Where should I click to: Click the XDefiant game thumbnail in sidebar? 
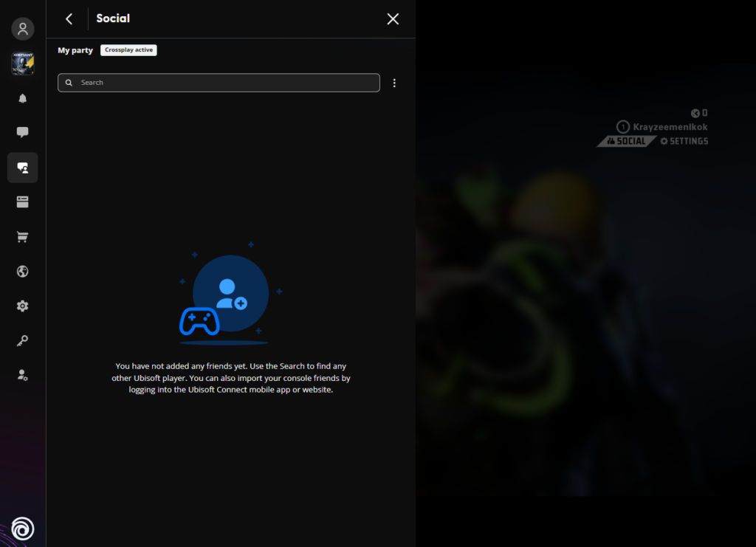point(23,63)
